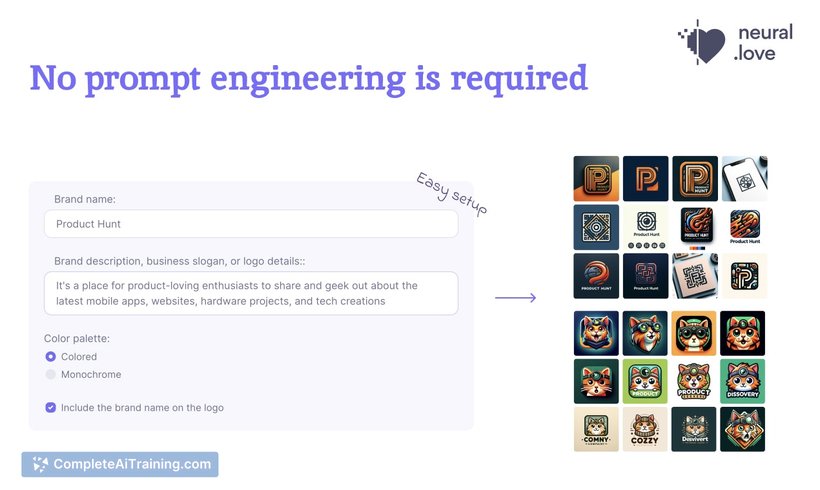The width and height of the screenshot is (820, 490).
Task: Select the phone mockup logo thumbnail
Action: point(745,178)
